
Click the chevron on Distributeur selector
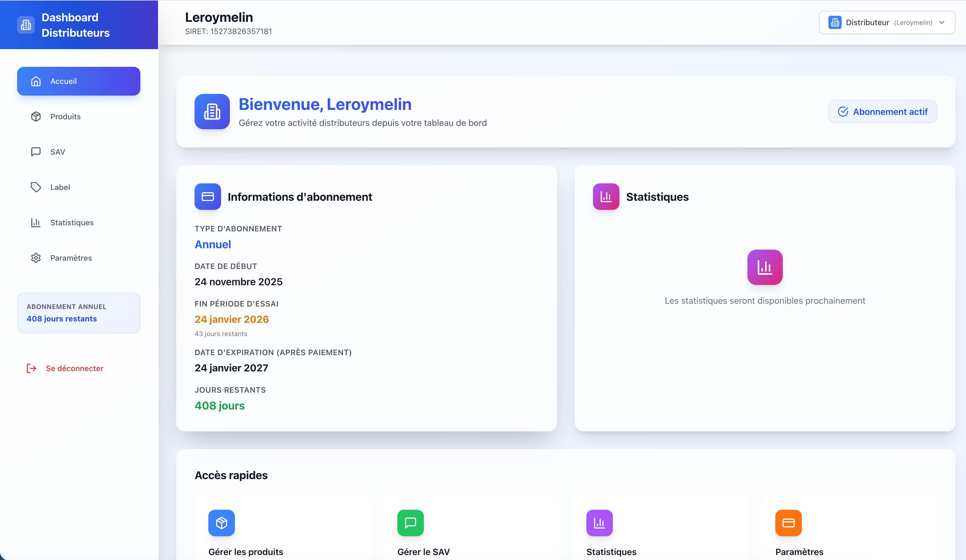941,23
